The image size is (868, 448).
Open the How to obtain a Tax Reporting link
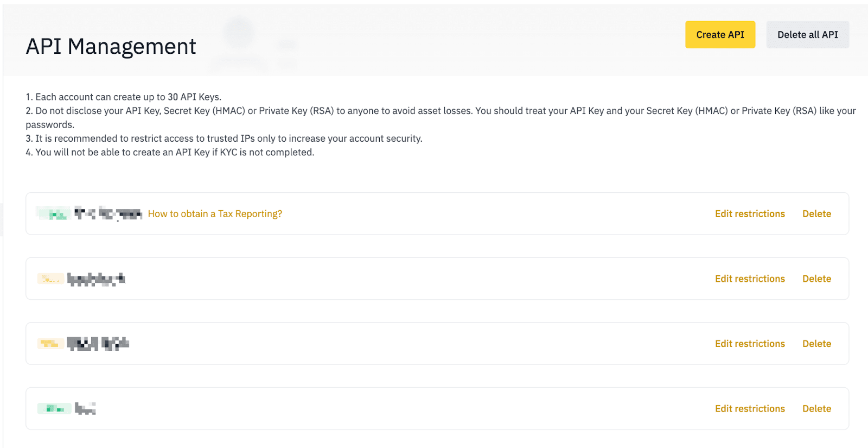coord(215,214)
